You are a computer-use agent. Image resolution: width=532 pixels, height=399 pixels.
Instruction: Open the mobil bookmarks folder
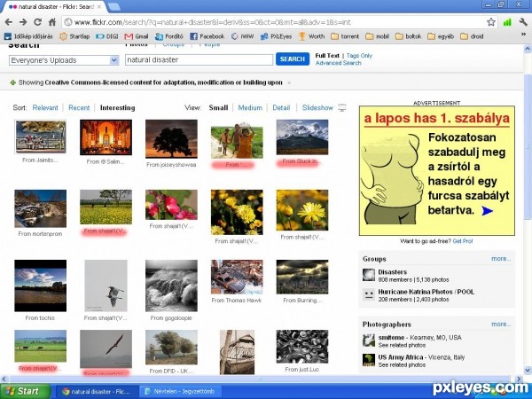pyautogui.click(x=378, y=36)
